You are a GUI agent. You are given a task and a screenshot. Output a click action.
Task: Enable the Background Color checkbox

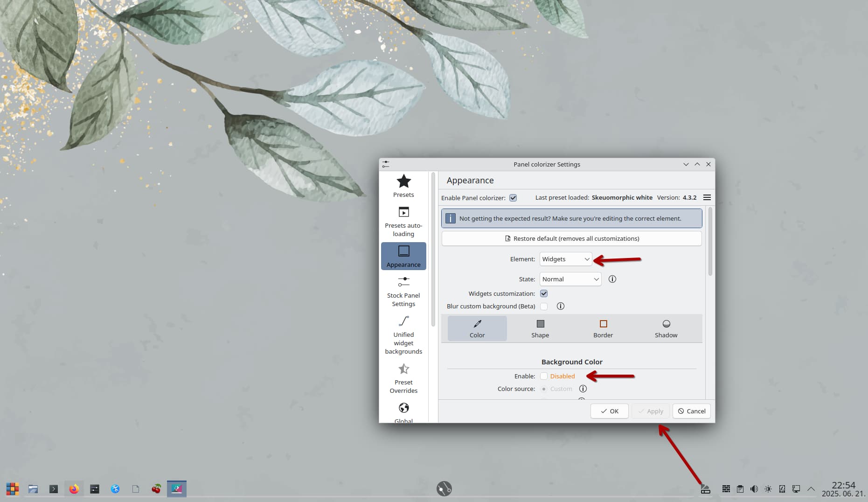[x=544, y=376]
